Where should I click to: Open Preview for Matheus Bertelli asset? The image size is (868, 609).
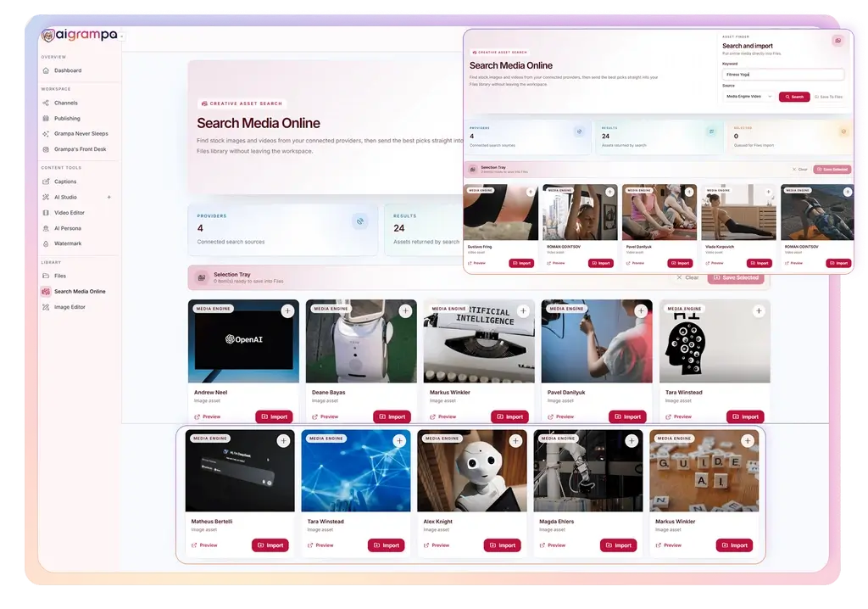click(204, 546)
